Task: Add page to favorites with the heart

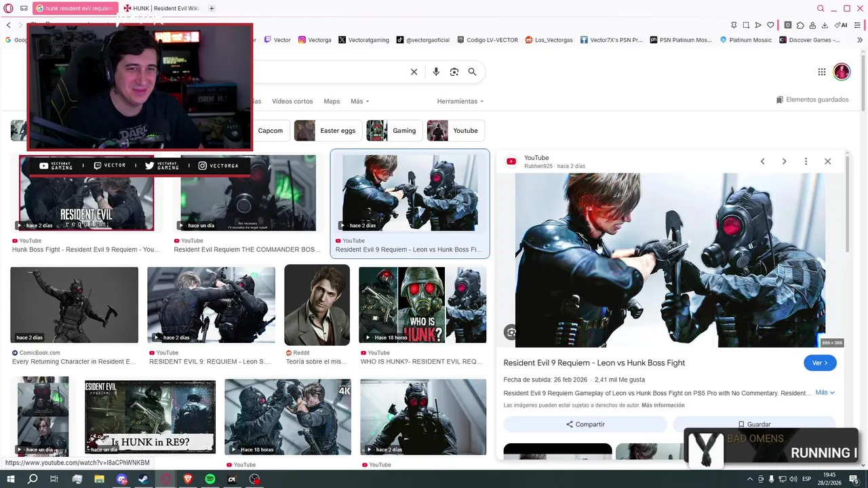Action: coord(770,25)
